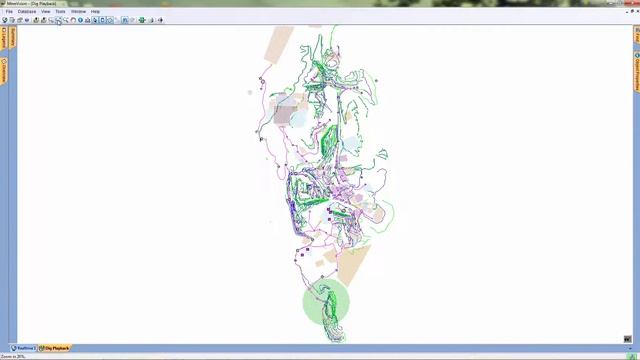Viewport: 640px width, 360px height.
Task: Open the Window menu
Action: point(78,12)
